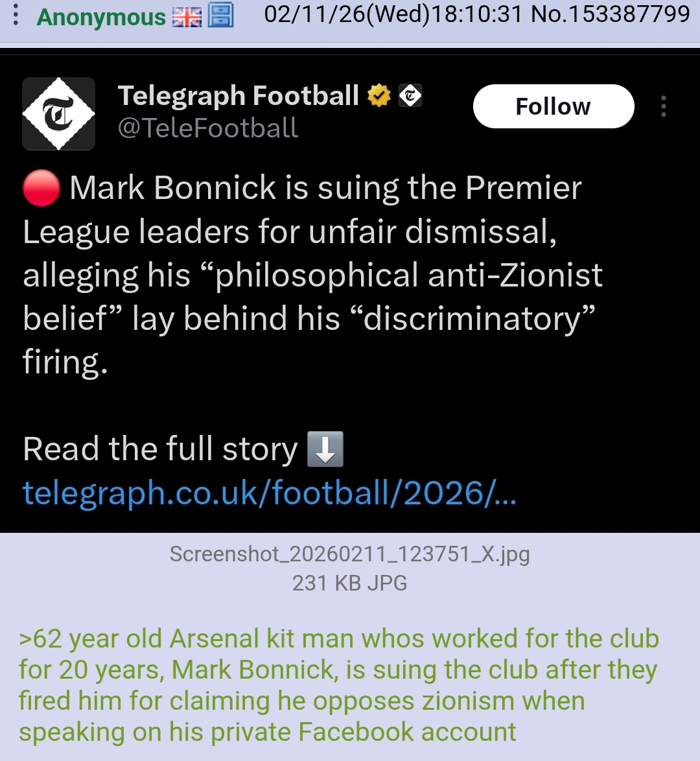The image size is (700, 761).
Task: Click the Screenshot_20260211_123751_X.jpg file name
Action: tap(349, 554)
